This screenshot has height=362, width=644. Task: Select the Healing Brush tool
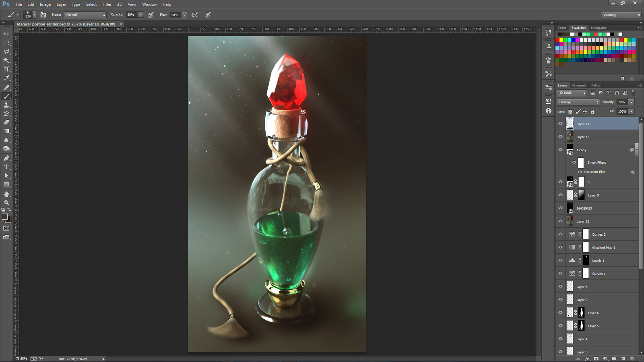click(6, 87)
